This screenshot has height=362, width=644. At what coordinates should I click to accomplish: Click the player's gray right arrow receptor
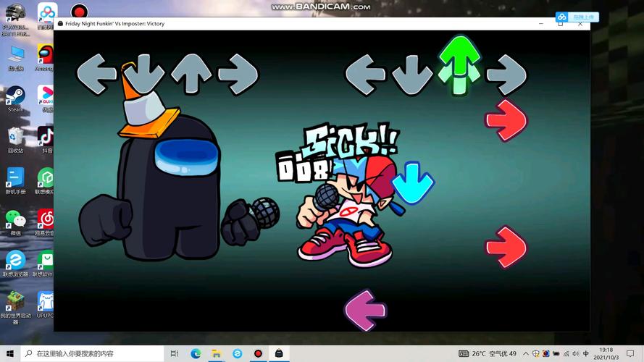click(x=507, y=75)
